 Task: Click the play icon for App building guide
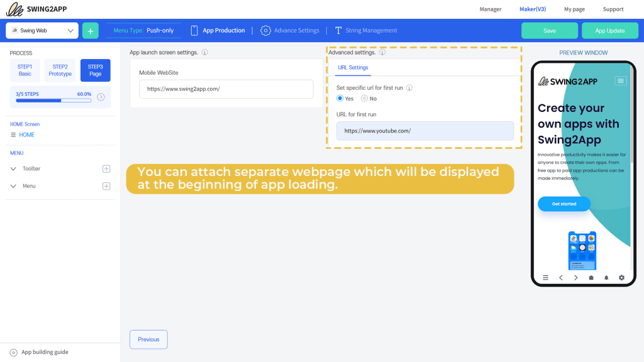(x=14, y=352)
